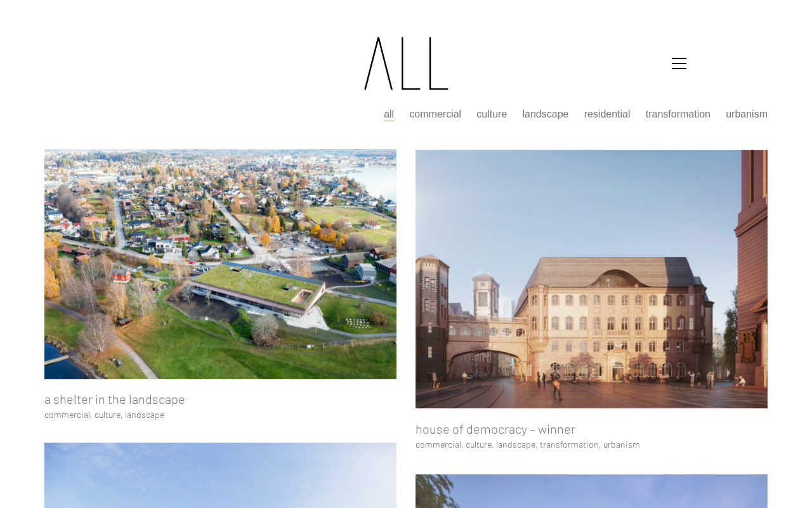Open the partially visible bottom-left project image
Screen dimensions: 812x508
click(x=220, y=475)
